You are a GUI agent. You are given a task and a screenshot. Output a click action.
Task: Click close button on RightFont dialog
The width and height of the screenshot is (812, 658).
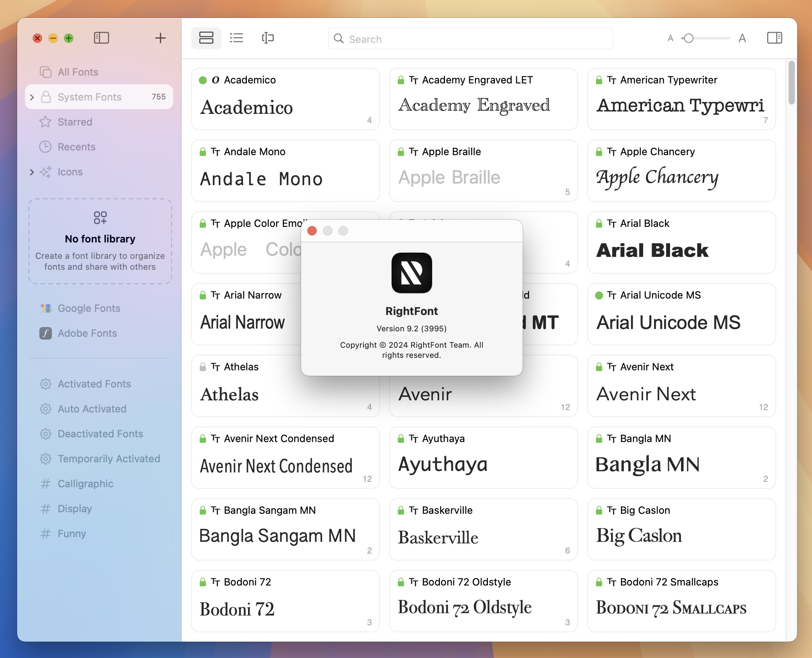312,231
